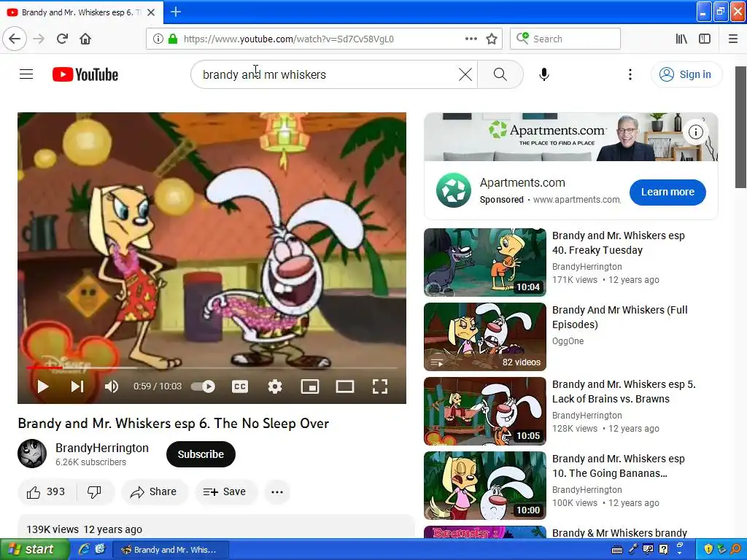Viewport: 747px width, 560px height.
Task: Launch Internet Explorer from quick launch
Action: 84,550
